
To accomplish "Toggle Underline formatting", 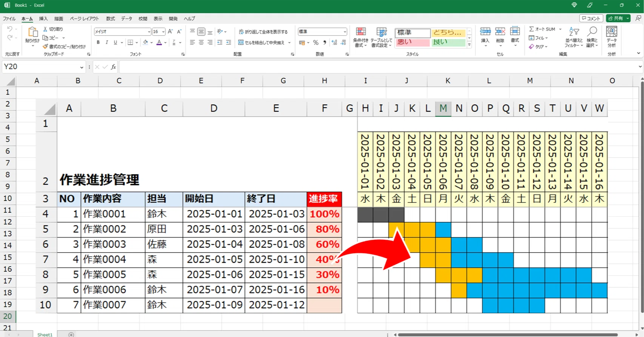I will [115, 43].
